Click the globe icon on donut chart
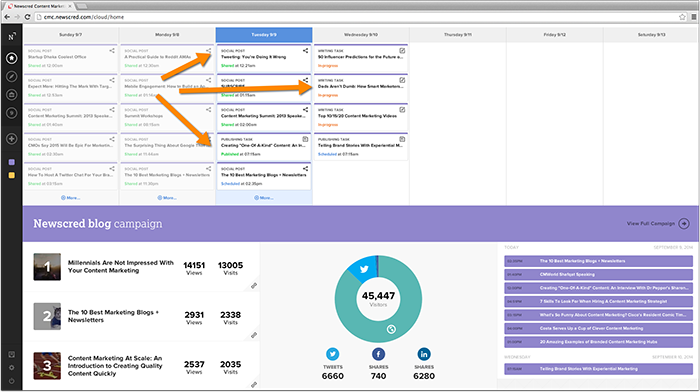Image resolution: width=700 pixels, height=392 pixels. tap(391, 329)
